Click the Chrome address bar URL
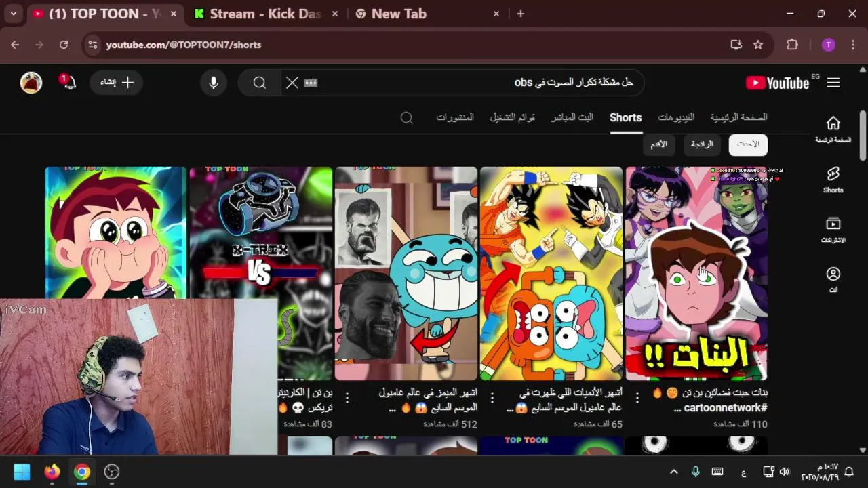The image size is (868, 488). [x=184, y=45]
